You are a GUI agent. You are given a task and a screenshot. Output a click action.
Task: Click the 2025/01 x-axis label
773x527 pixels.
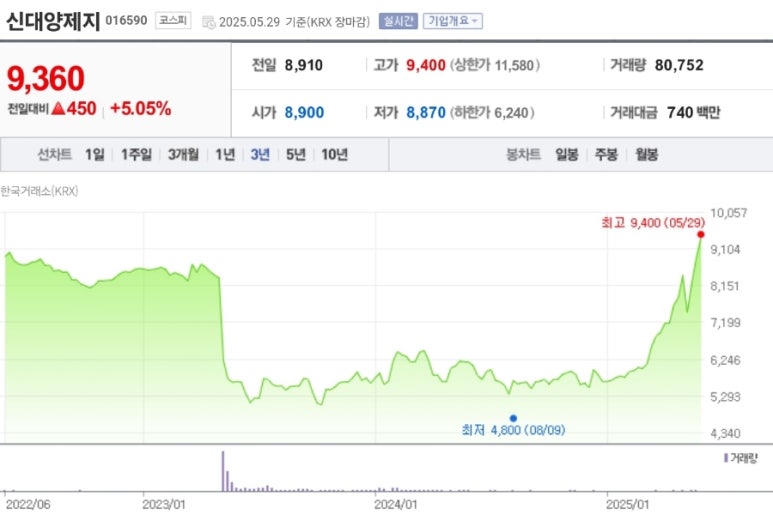pyautogui.click(x=628, y=505)
